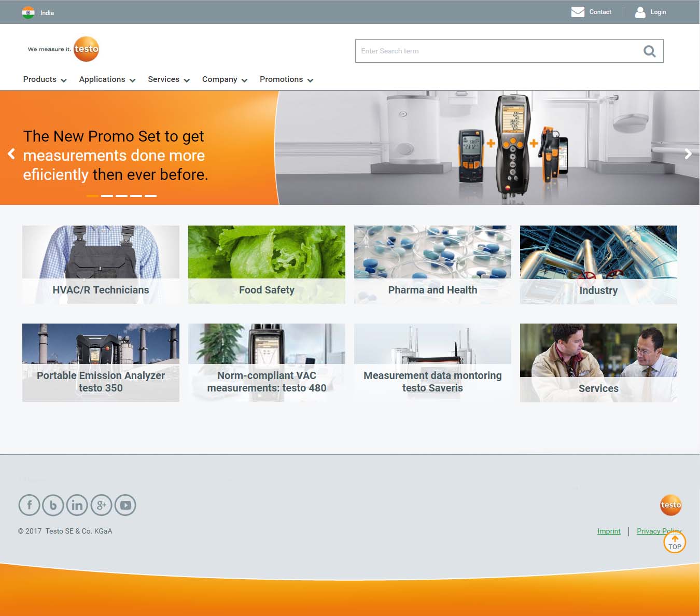Select the third carousel indicator dash

pos(121,196)
